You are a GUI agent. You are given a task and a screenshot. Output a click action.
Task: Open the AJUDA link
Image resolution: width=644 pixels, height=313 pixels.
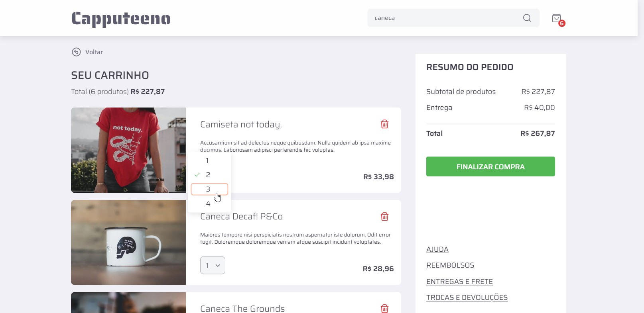click(437, 249)
